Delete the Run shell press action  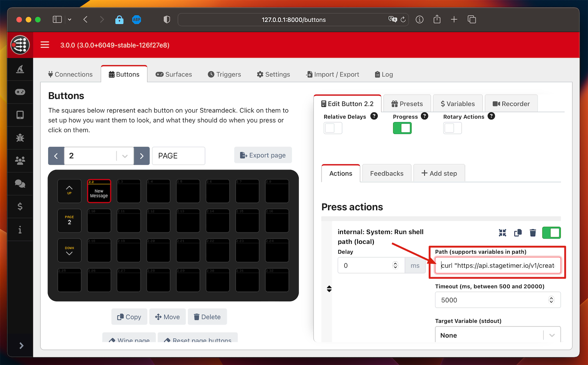click(x=533, y=233)
